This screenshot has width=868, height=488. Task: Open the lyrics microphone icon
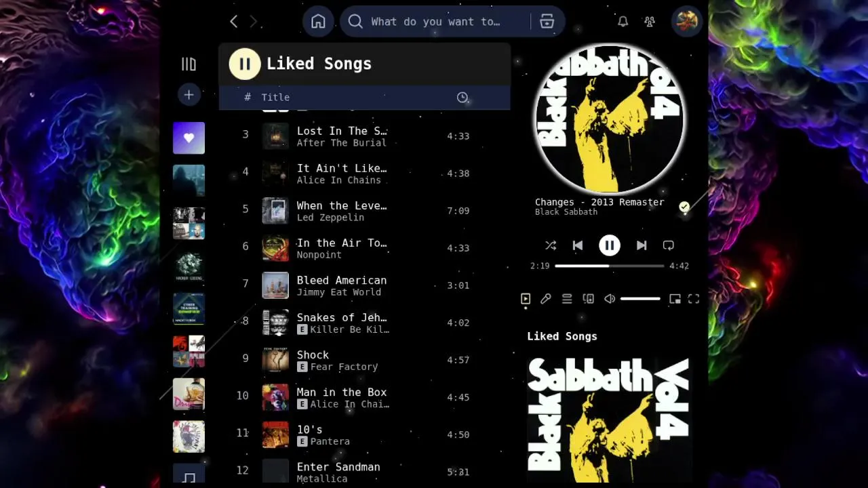546,299
